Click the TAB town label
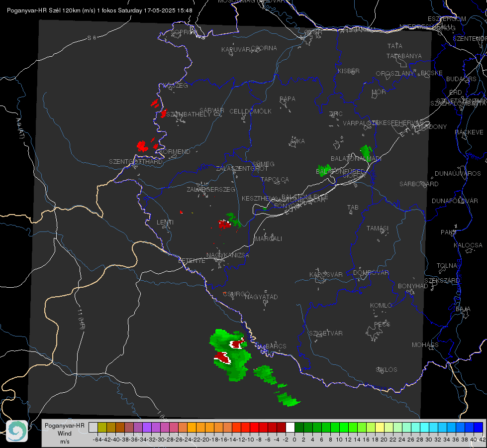 [353, 208]
